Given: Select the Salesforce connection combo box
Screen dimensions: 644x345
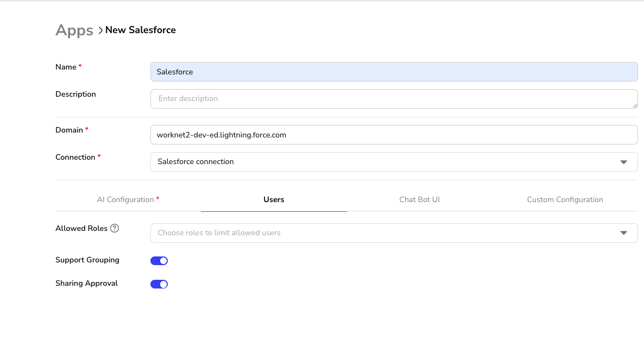Looking at the screenshot, I should point(394,162).
